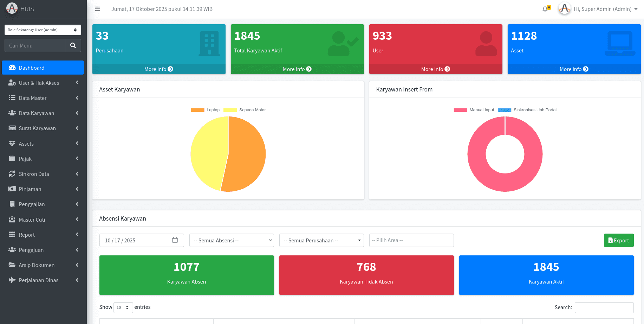644x324 pixels.
Task: Open the Semua Perusahaan dropdown
Action: [x=321, y=240]
